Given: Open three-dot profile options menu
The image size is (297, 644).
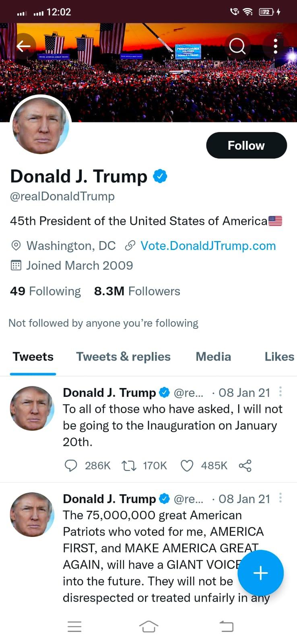Looking at the screenshot, I should click(275, 46).
